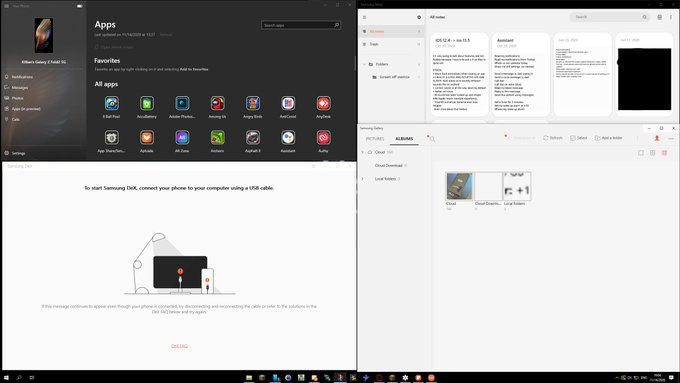This screenshot has height=383, width=680.
Task: Open Task View on the taskbar
Action: tap(32, 378)
